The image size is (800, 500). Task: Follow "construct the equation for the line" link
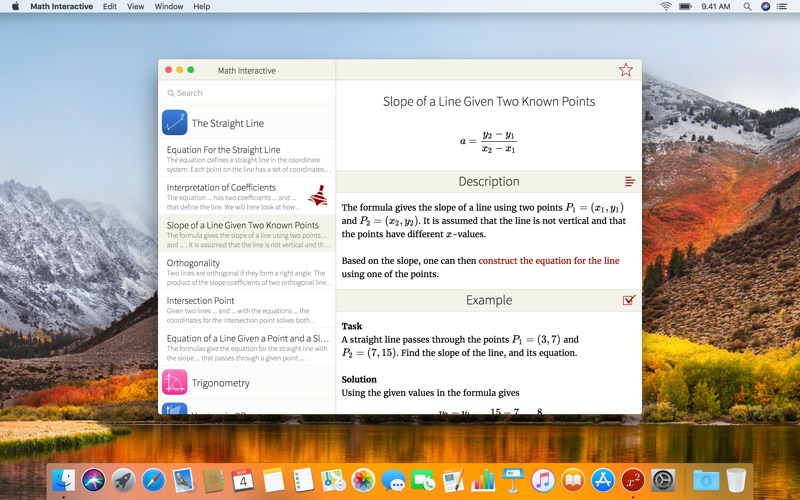548,261
